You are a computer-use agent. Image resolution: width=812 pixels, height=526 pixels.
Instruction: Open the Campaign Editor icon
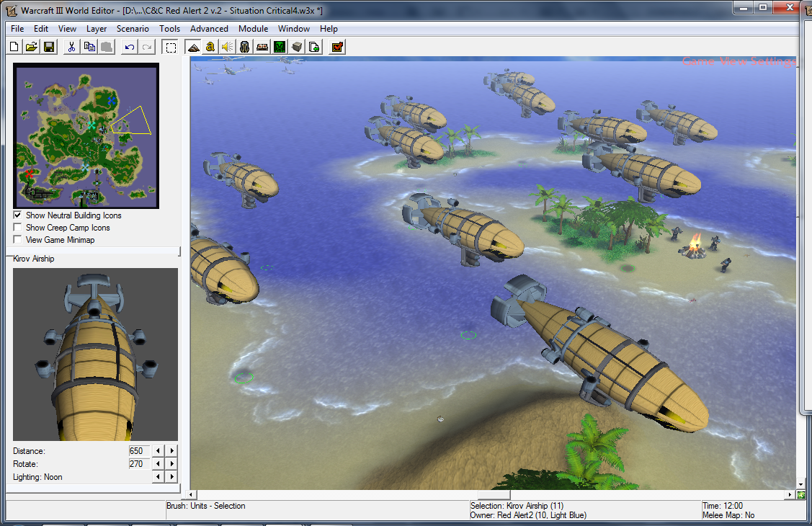(x=262, y=47)
